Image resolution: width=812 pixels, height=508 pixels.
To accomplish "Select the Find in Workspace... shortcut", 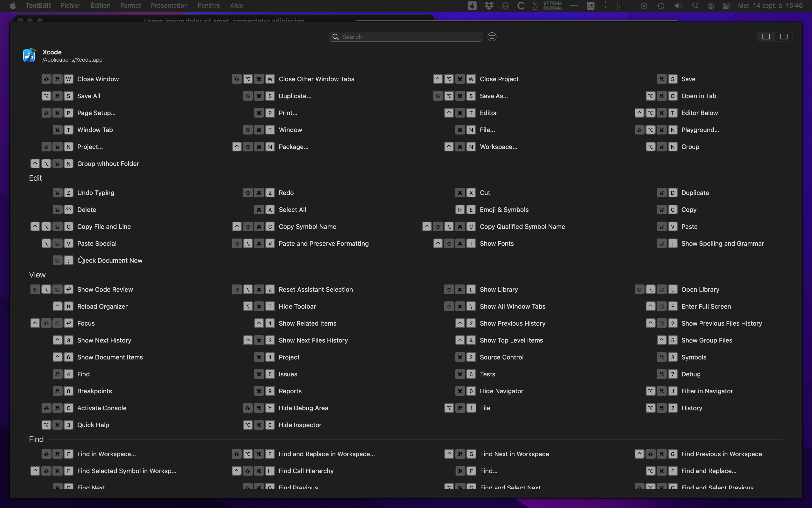I will (x=89, y=454).
